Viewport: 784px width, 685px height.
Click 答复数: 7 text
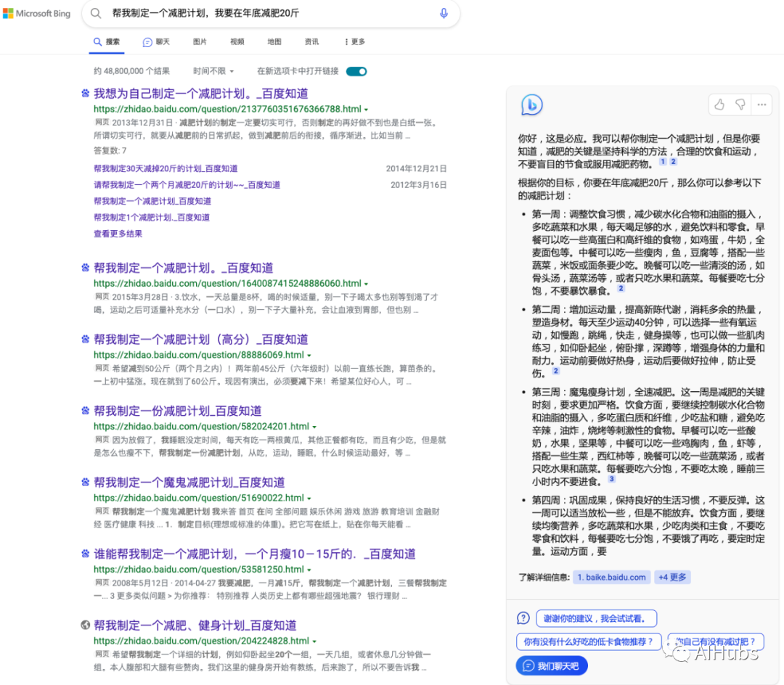(110, 150)
